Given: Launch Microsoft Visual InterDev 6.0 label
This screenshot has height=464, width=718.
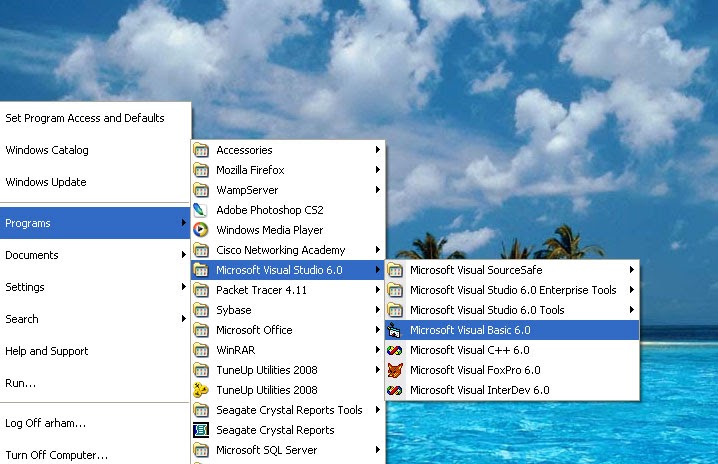Looking at the screenshot, I should pos(480,390).
